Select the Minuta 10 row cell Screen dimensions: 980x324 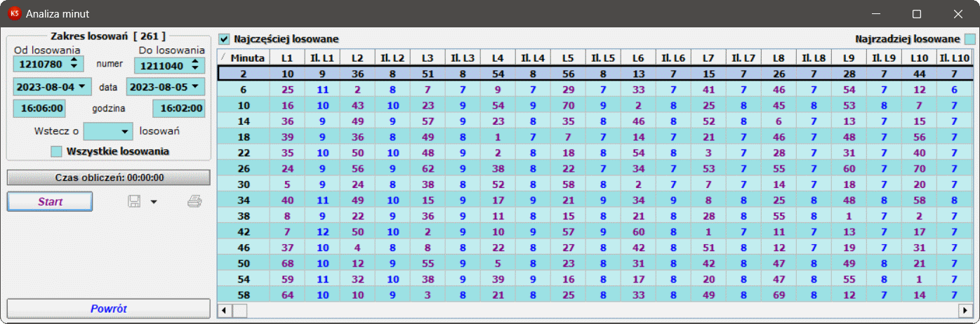coord(243,105)
